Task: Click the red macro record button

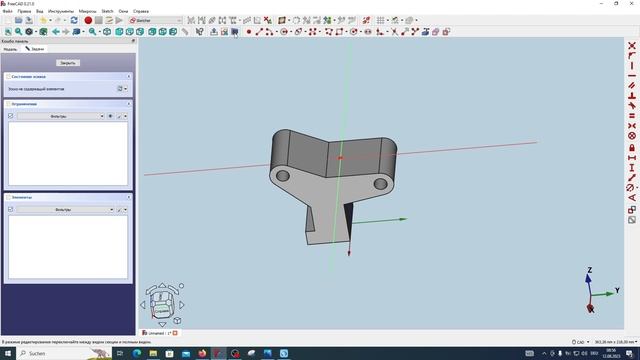Action: (x=88, y=20)
